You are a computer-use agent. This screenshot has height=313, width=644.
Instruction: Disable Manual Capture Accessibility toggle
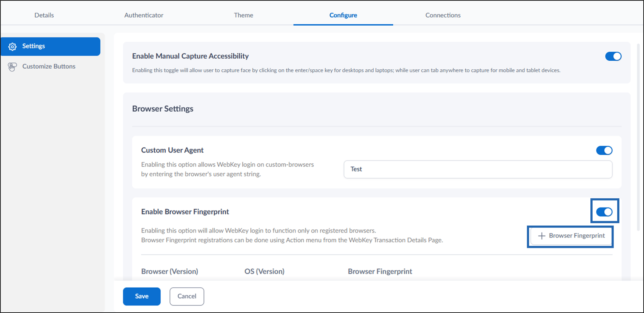click(x=613, y=57)
